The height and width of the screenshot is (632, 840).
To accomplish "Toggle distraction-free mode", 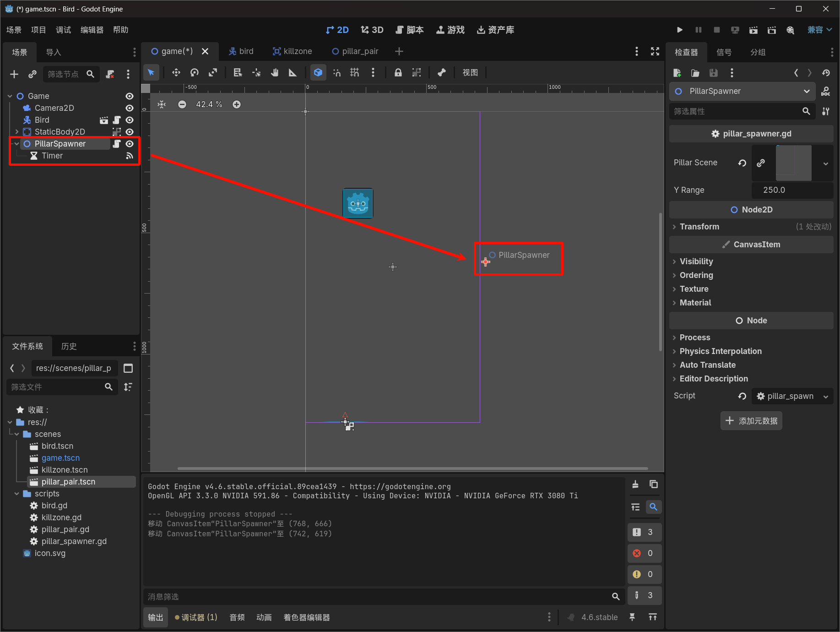I will tap(655, 51).
